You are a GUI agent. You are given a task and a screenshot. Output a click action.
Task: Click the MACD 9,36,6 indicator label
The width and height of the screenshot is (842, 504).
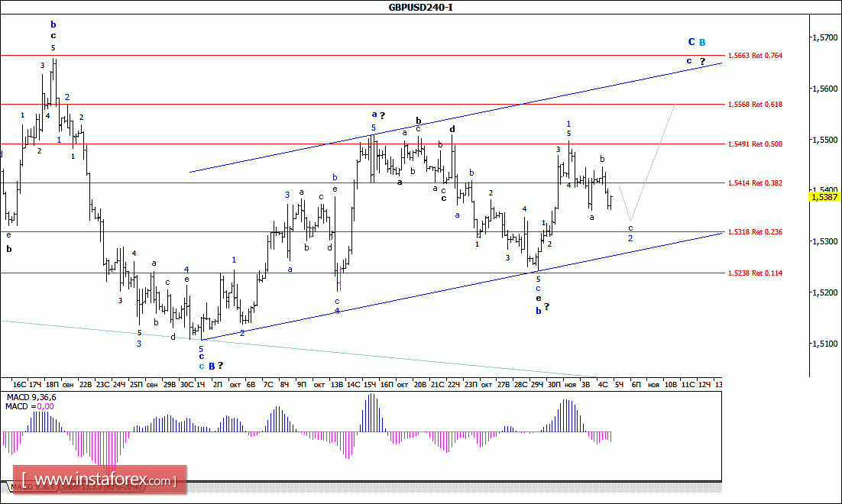click(x=31, y=397)
